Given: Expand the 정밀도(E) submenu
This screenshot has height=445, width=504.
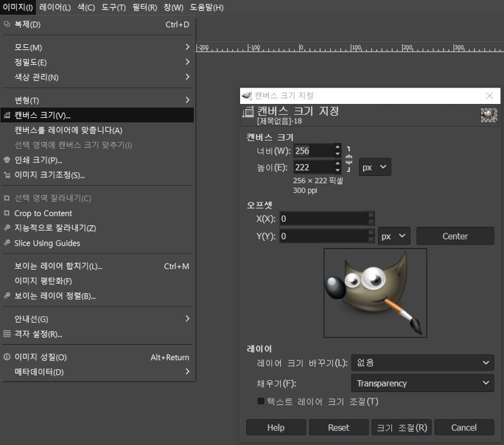Looking at the screenshot, I should click(x=97, y=62).
